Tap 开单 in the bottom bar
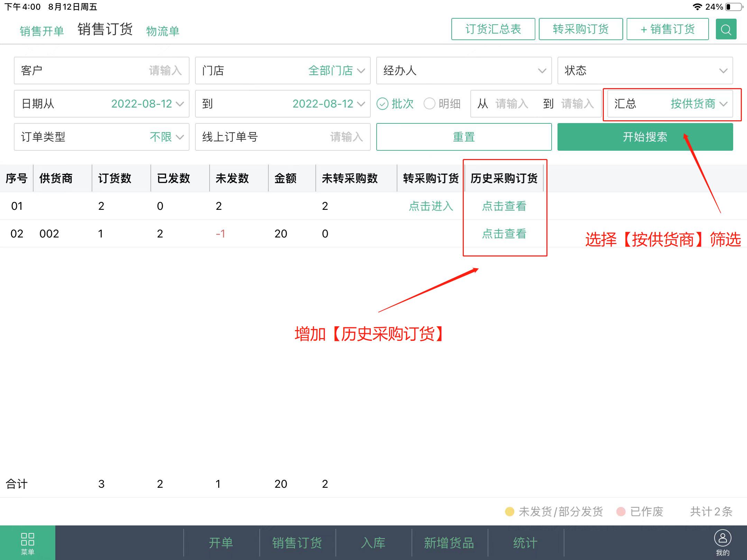 click(x=221, y=543)
